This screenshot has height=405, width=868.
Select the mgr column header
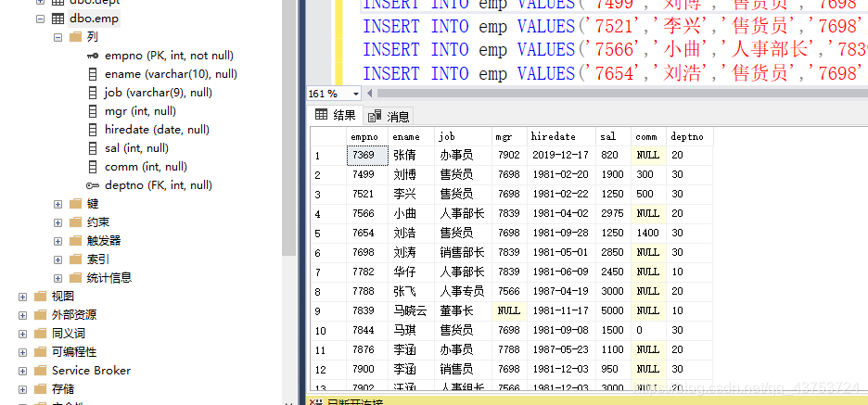click(509, 136)
